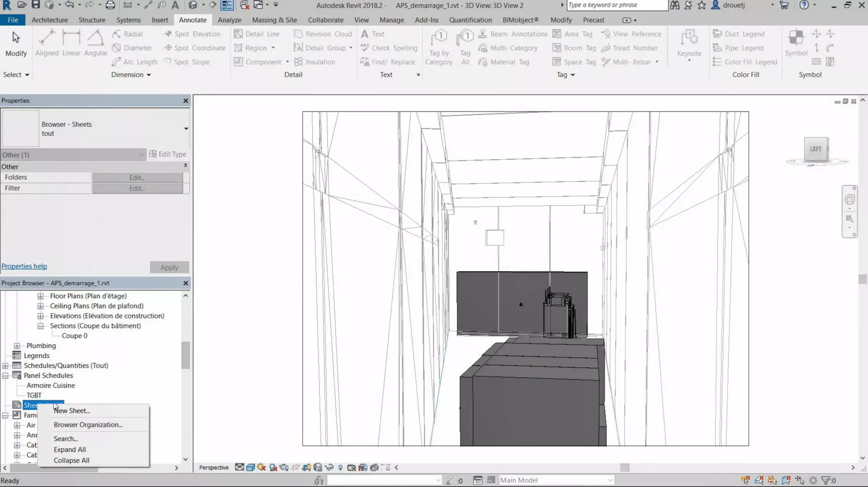Click the Project Browser vertical scrollbar thumb

point(185,355)
